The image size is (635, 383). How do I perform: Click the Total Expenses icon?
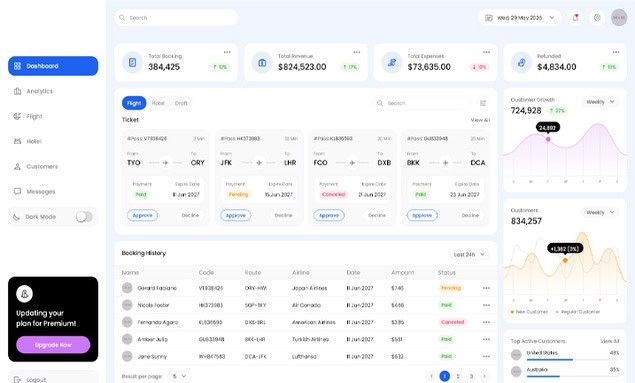click(392, 63)
